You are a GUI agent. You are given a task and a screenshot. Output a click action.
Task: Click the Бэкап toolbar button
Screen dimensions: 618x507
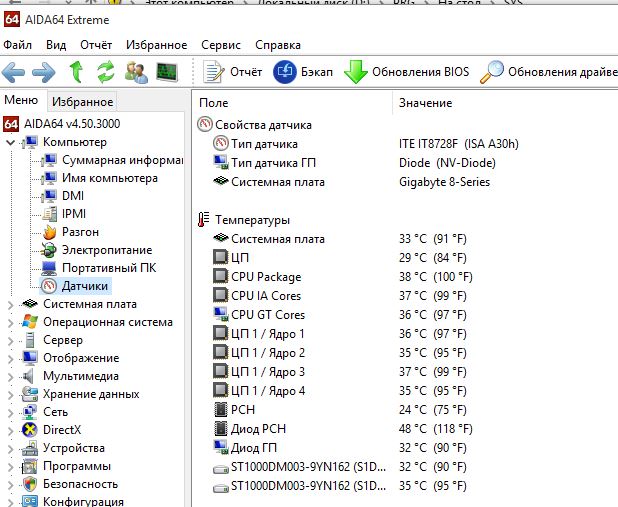303,72
